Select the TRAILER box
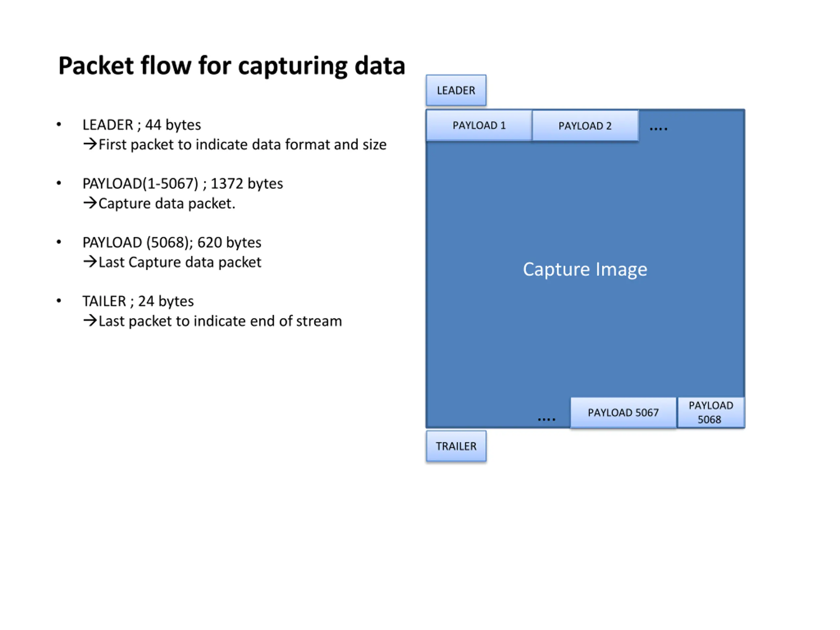The image size is (840, 630). pyautogui.click(x=456, y=446)
